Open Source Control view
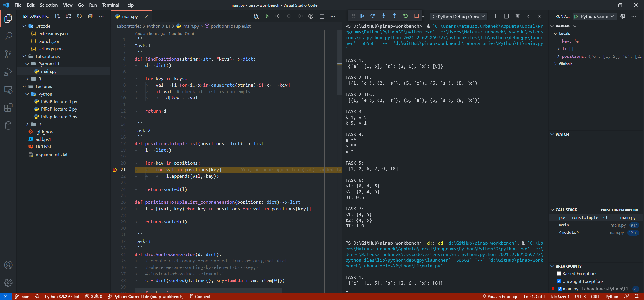The height and width of the screenshot is (300, 644). (x=8, y=54)
